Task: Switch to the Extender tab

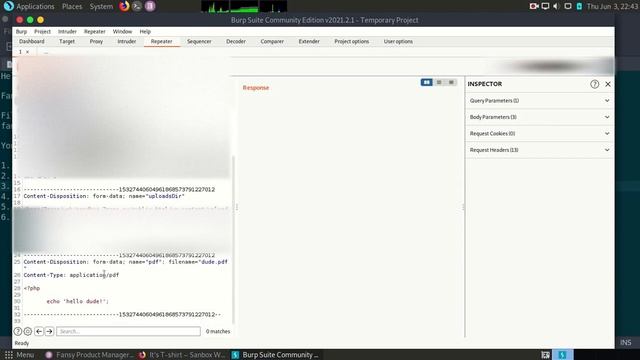Action: point(309,41)
